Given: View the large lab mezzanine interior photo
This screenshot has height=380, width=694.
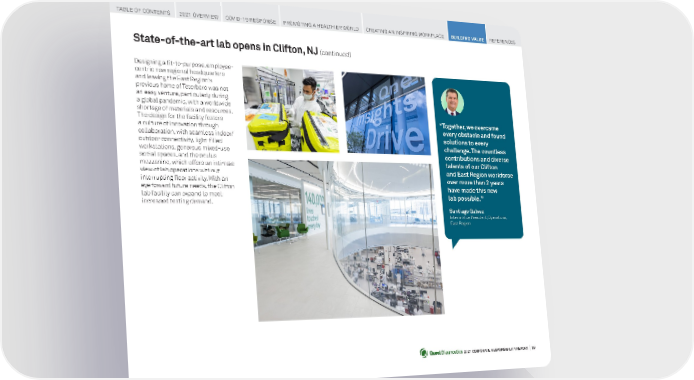Looking at the screenshot, I should coord(346,239).
